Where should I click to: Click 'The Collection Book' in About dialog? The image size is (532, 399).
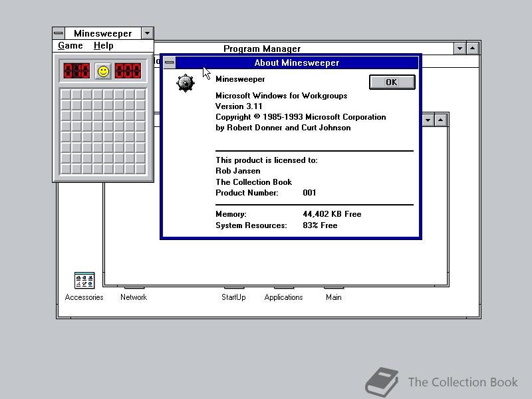(254, 182)
